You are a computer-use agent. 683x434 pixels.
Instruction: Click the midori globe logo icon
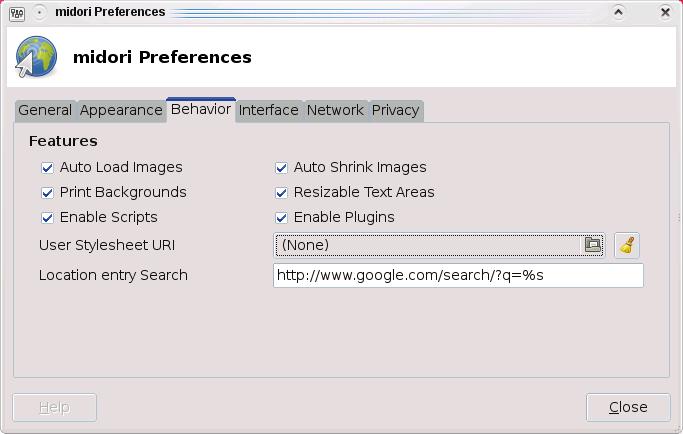point(36,57)
